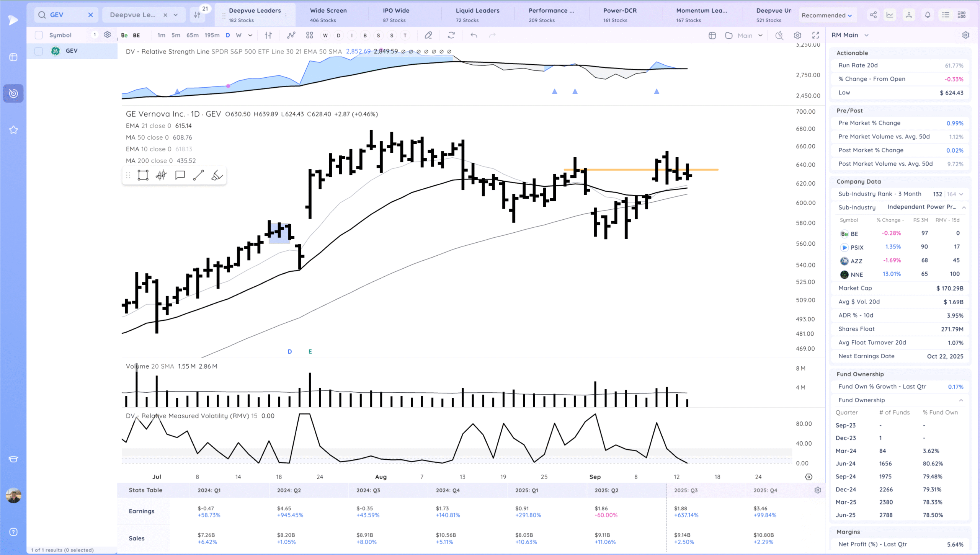Click the BE ticker button beside Be logo
Viewport: 980px width, 555px height.
pyautogui.click(x=136, y=35)
